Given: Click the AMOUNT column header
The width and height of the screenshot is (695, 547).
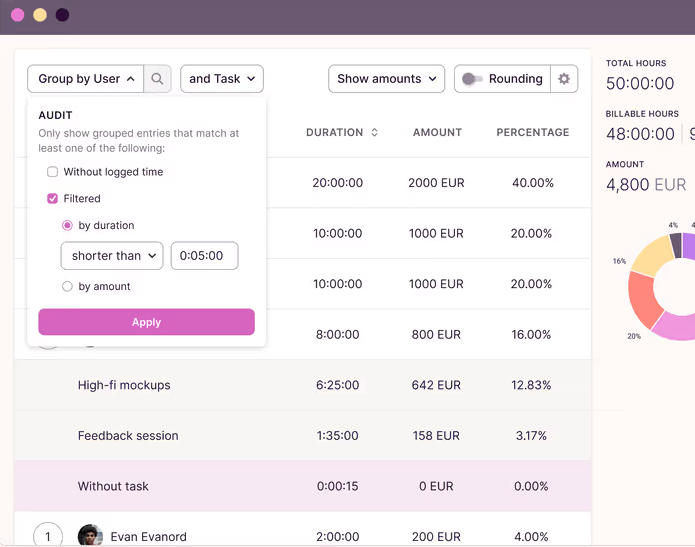Looking at the screenshot, I should [x=437, y=132].
